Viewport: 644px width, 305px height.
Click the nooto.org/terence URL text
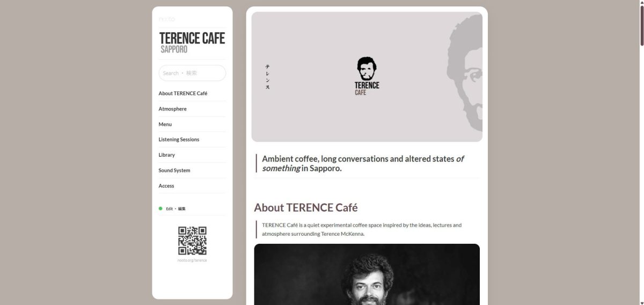[192, 260]
